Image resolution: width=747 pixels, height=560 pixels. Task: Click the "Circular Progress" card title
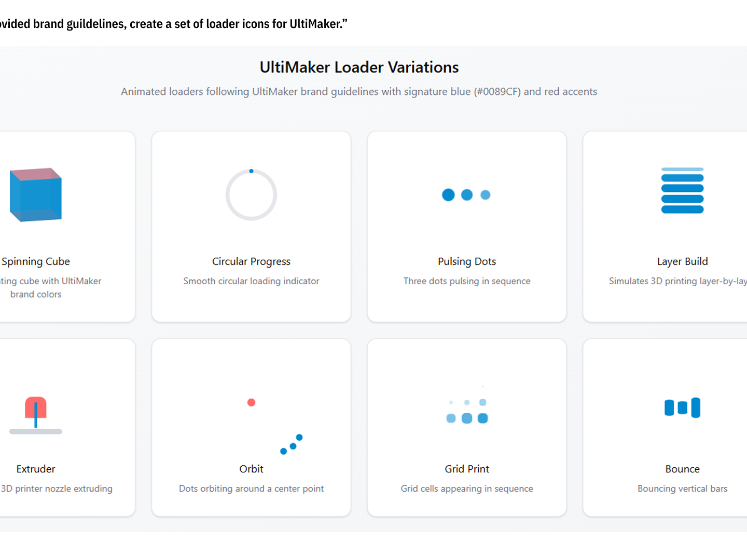(x=251, y=261)
